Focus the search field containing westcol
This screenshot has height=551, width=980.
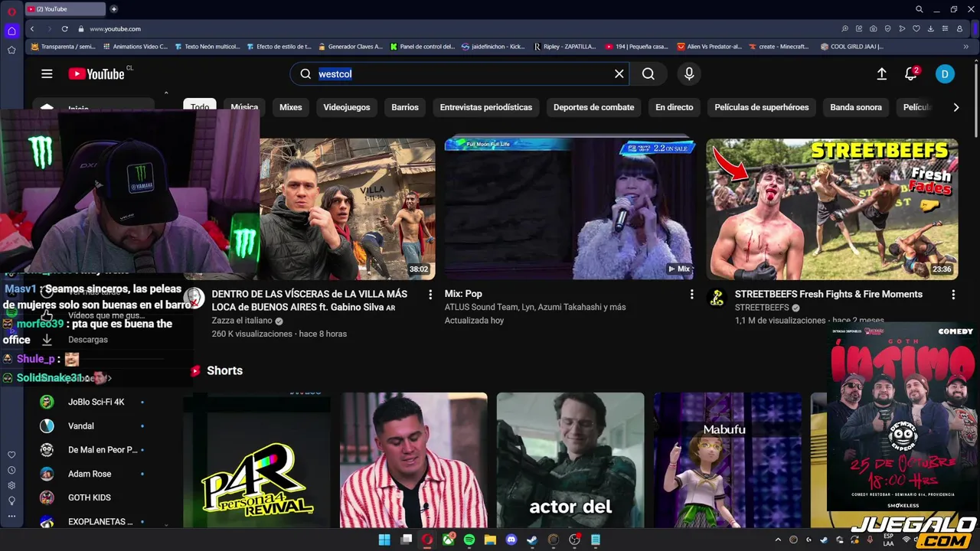[x=459, y=74]
